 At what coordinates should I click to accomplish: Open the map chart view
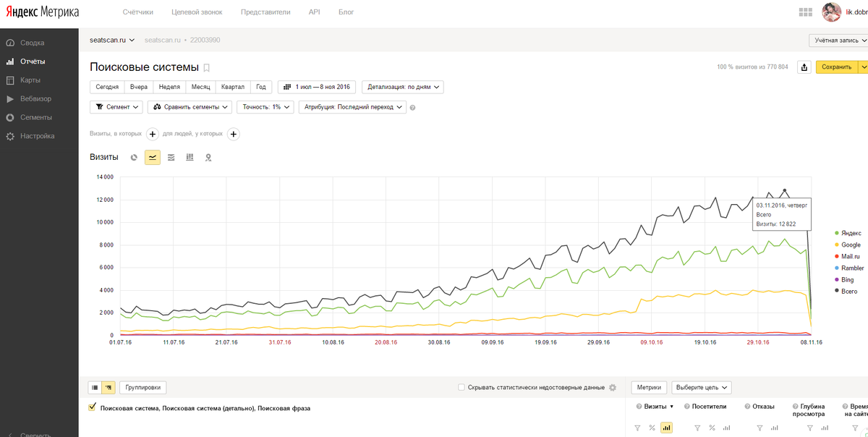tap(208, 157)
